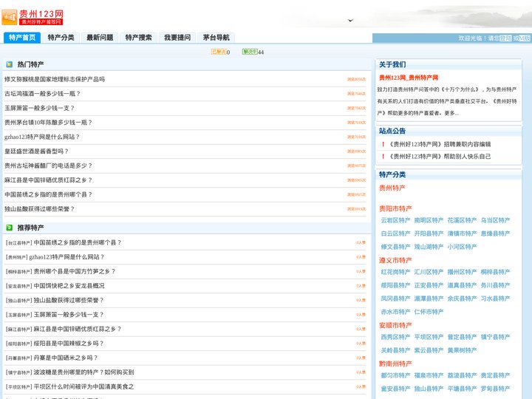Select the 我要提问 tab
Image resolution: width=532 pixels, height=399 pixels.
click(x=177, y=38)
